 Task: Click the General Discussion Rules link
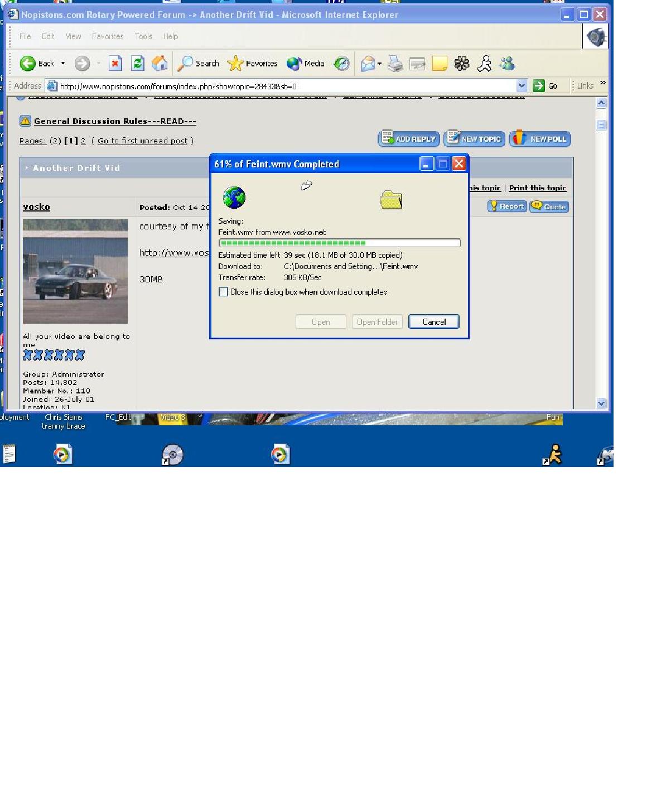[115, 121]
